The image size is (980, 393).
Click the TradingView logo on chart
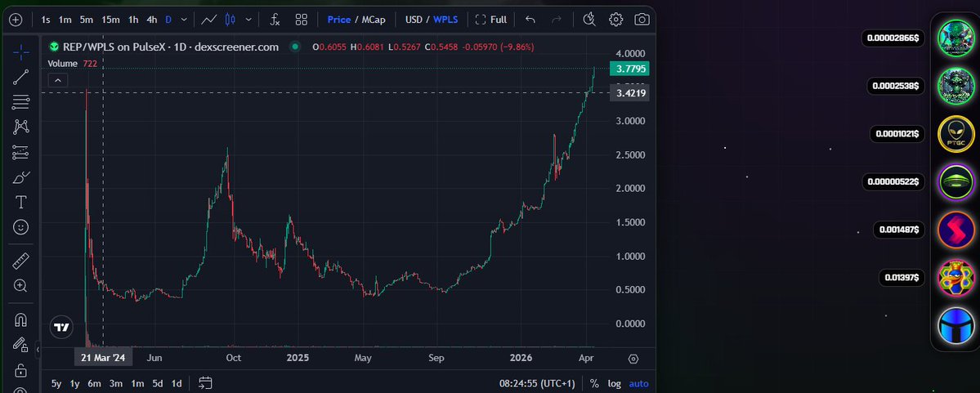tap(61, 328)
